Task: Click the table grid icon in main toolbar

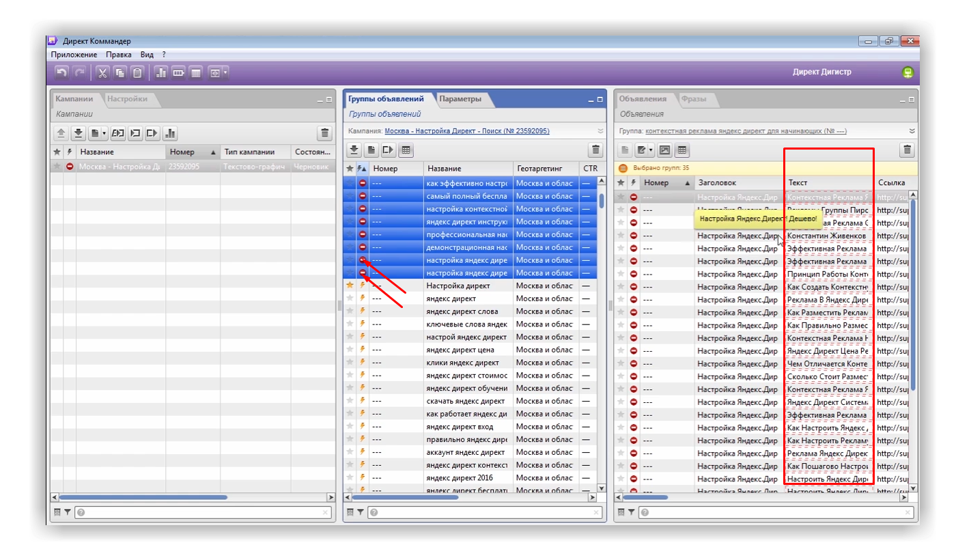Action: [x=195, y=72]
